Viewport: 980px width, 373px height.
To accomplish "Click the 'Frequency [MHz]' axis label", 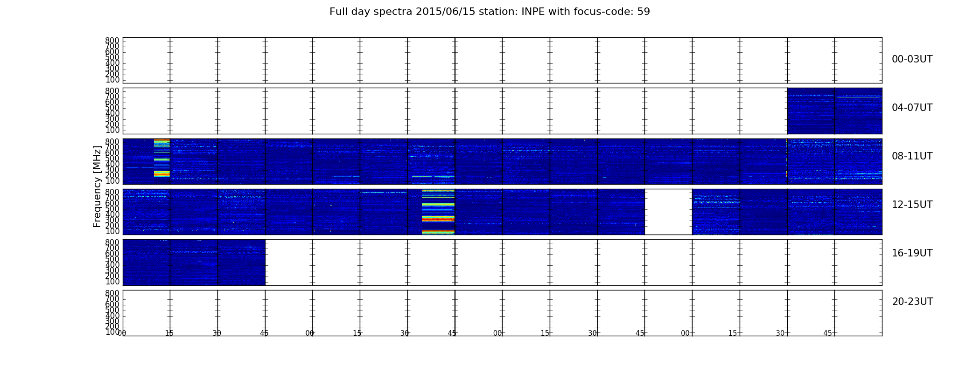I will click(97, 186).
